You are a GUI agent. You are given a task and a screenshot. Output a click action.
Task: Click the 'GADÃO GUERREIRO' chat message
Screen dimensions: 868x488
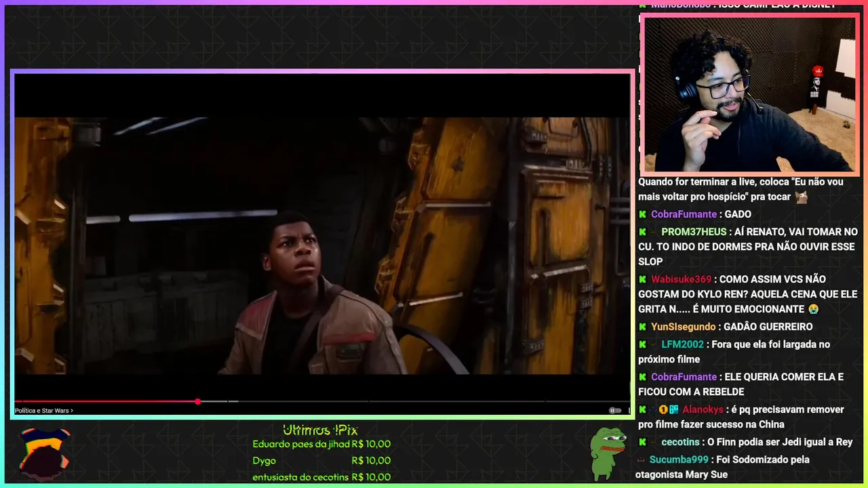pos(768,327)
